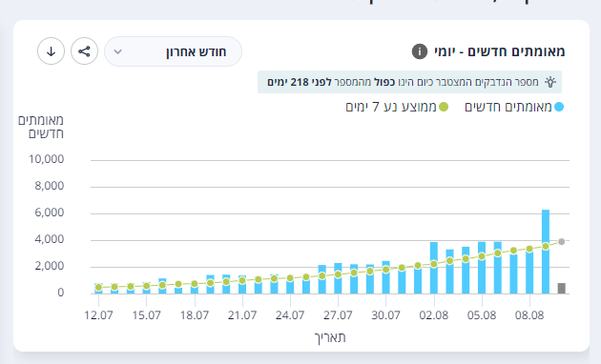The width and height of the screenshot is (601, 364).
Task: Click the gray bar at chart's right end
Action: [562, 288]
